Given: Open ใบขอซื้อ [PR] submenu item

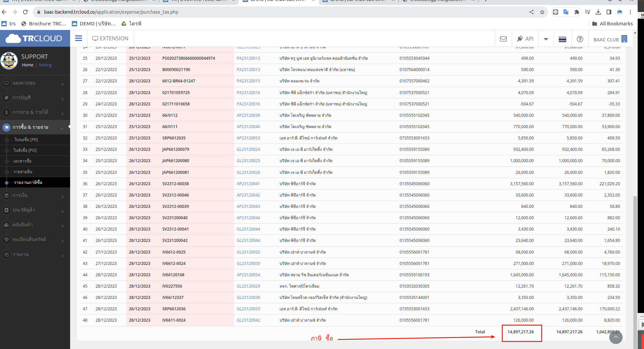Looking at the screenshot, I should (26, 139).
